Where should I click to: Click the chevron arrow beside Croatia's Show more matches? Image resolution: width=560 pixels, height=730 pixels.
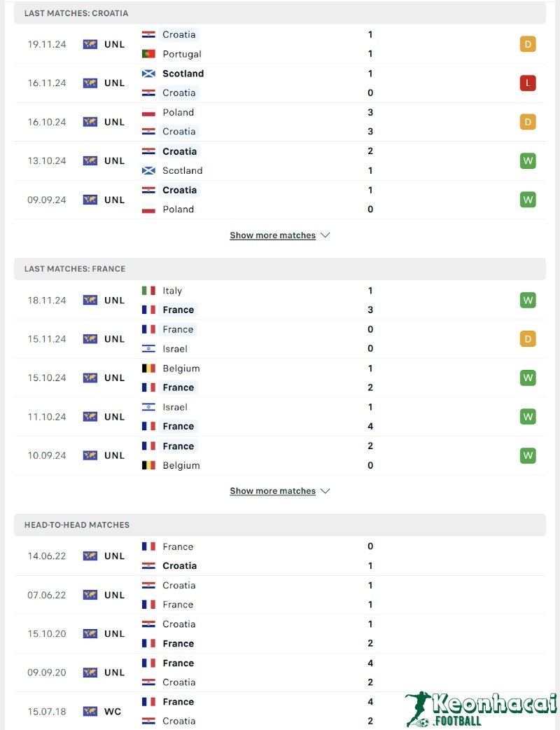click(325, 235)
